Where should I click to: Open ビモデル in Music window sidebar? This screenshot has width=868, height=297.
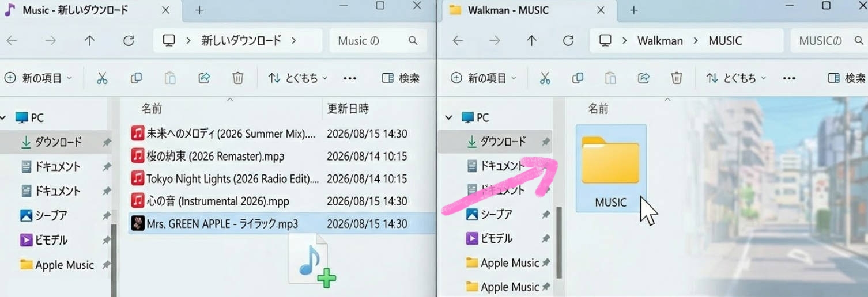[44, 241]
